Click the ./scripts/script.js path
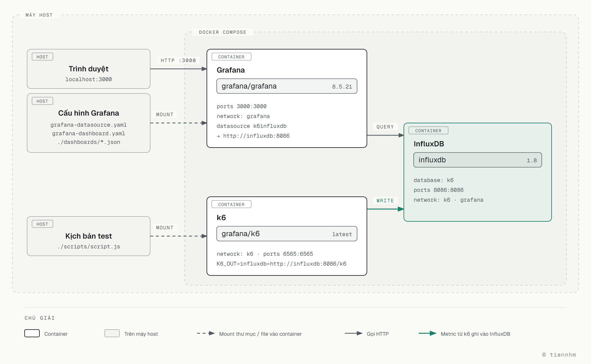This screenshot has width=591, height=364. click(x=89, y=247)
